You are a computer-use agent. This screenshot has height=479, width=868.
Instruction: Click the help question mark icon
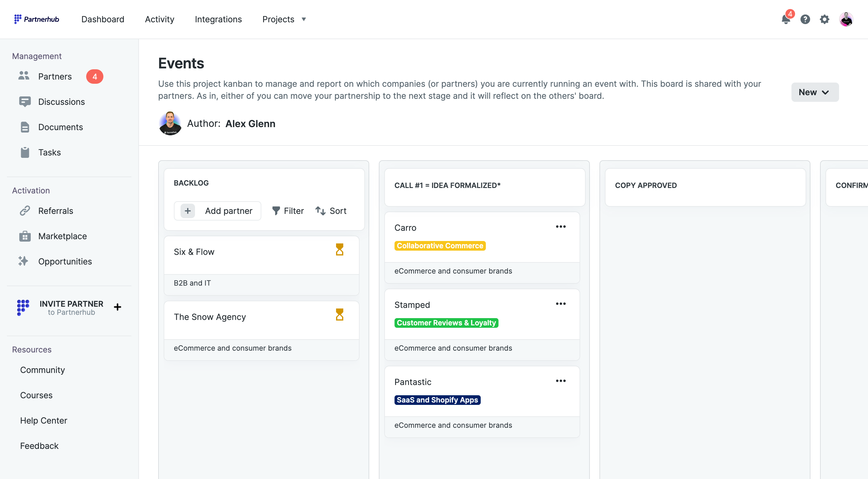[x=805, y=19]
